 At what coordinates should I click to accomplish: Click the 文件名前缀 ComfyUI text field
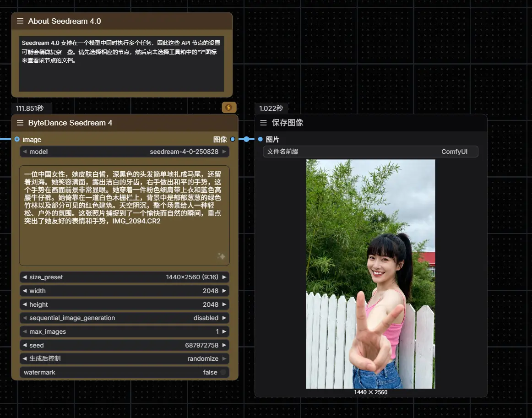click(370, 152)
